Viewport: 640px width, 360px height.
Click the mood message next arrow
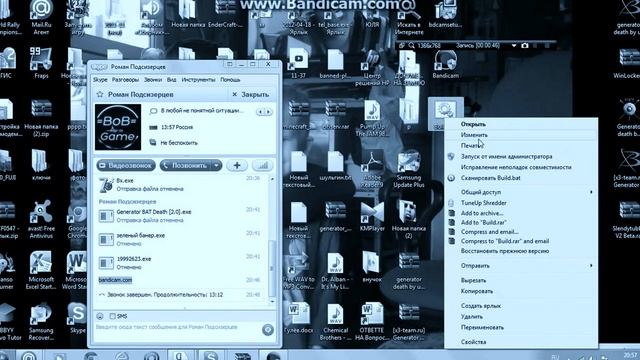268,111
